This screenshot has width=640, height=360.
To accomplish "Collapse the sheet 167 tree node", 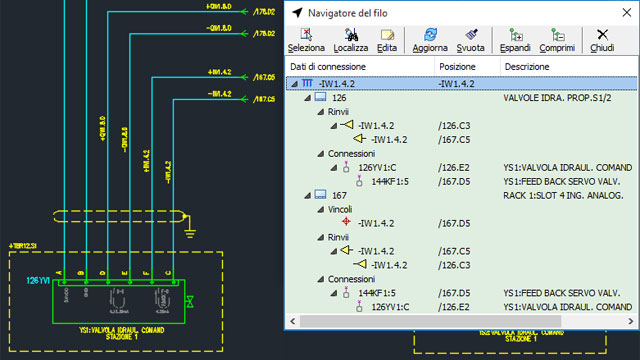I will (308, 196).
